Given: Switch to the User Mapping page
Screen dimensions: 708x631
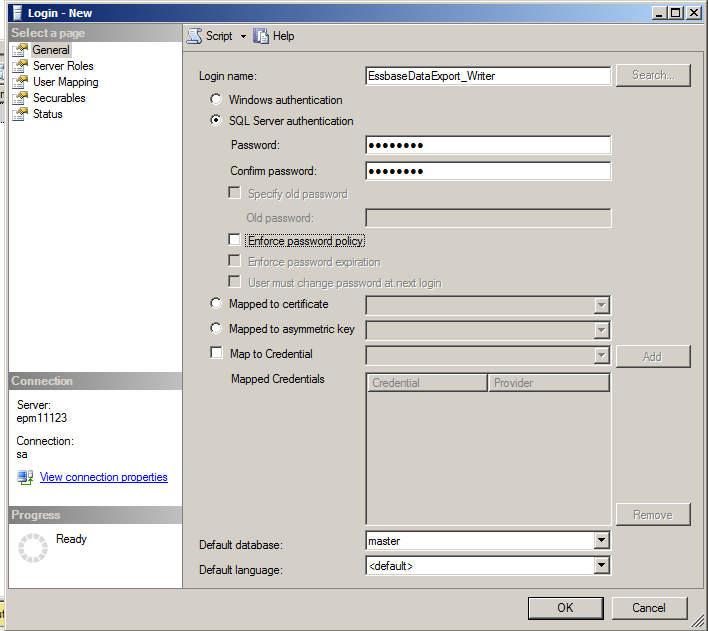Looking at the screenshot, I should coord(66,82).
